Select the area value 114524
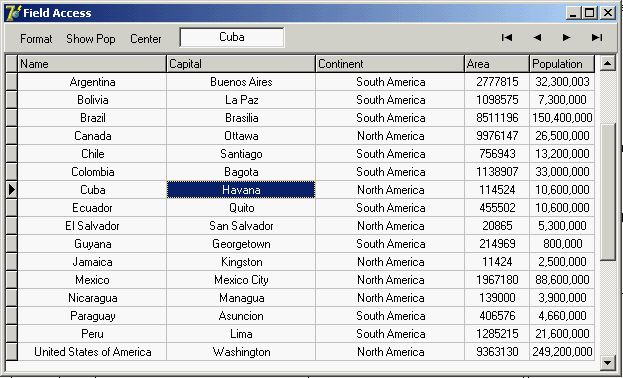 [497, 190]
